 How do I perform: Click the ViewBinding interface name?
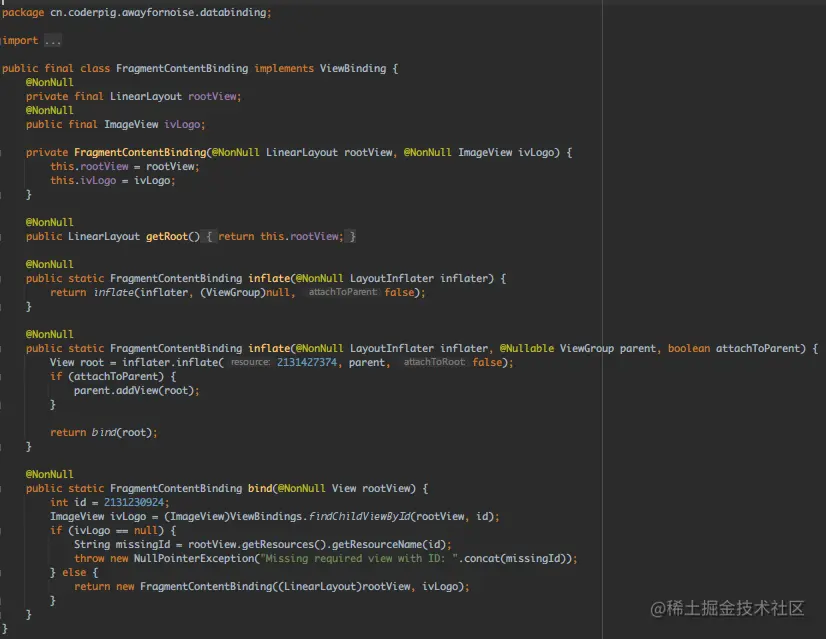point(353,68)
